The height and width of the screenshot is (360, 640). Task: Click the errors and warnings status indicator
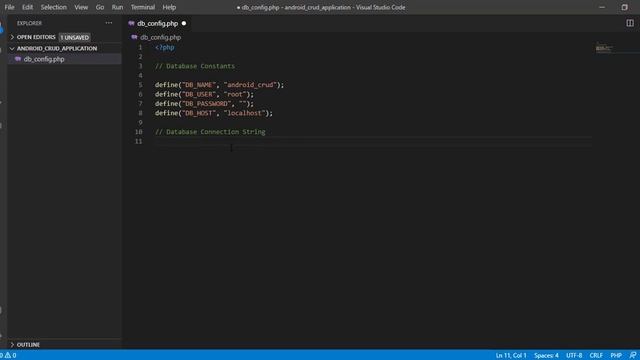click(8, 356)
